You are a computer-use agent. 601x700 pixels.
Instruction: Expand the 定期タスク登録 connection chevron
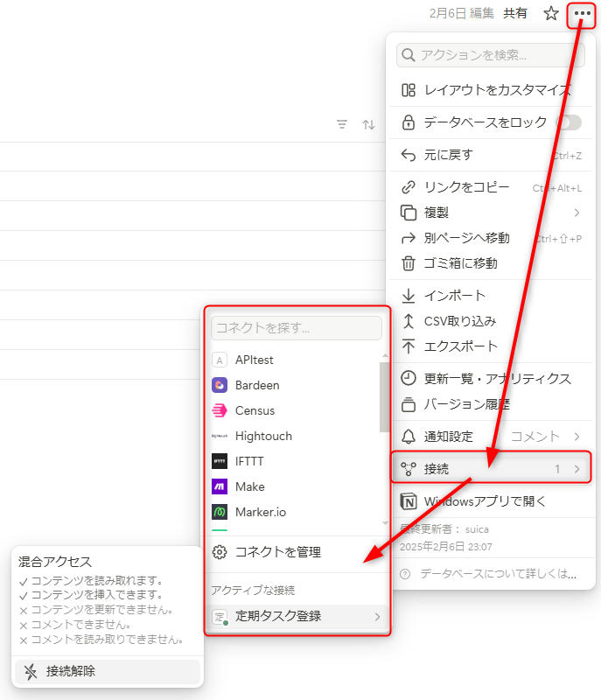pos(377,617)
